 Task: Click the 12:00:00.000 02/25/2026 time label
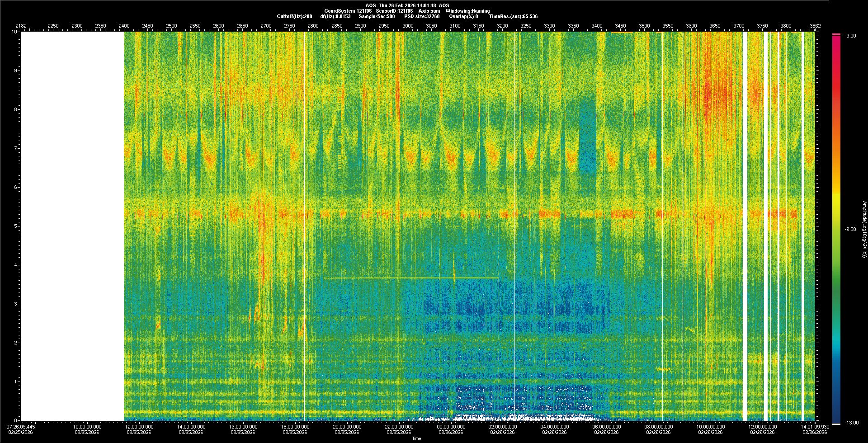pos(139,429)
